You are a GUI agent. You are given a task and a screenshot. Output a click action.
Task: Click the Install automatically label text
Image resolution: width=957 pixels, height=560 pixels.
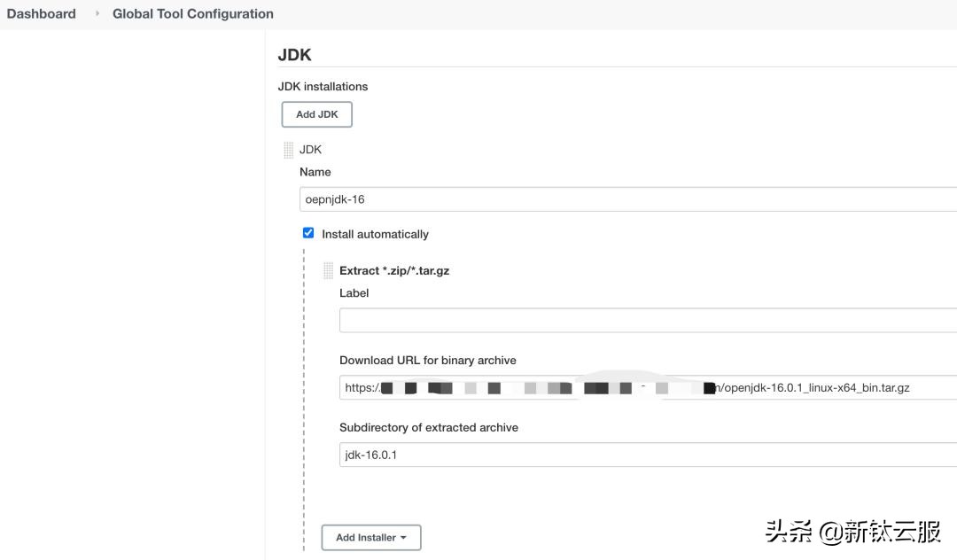pos(375,233)
